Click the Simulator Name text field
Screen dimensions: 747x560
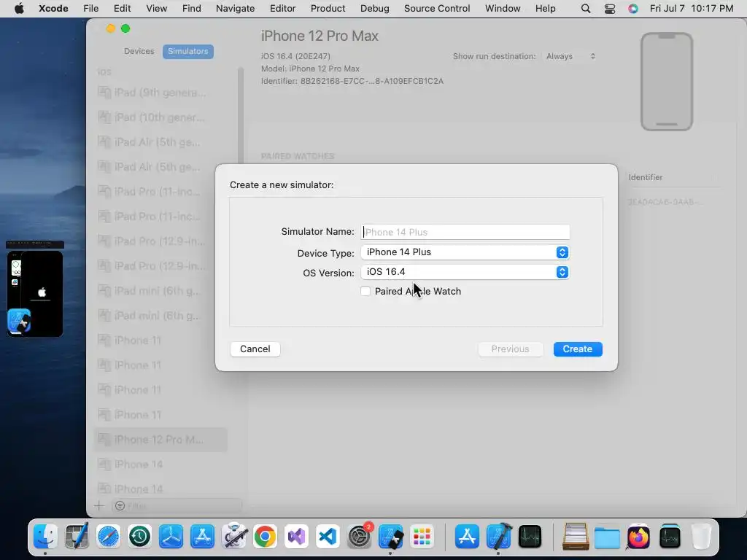[465, 232]
